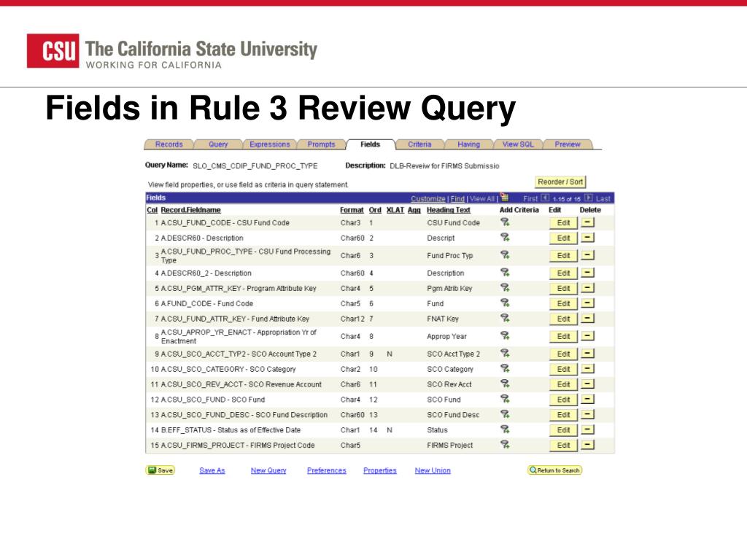Viewport: 747px width, 560px height.
Task: Delete the FNAT Key row
Action: [588, 319]
